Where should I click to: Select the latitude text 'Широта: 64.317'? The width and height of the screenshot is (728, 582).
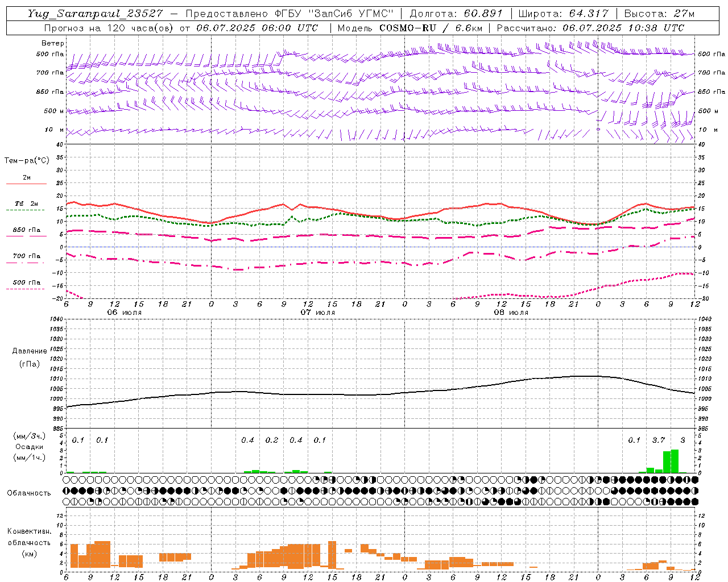click(x=564, y=14)
